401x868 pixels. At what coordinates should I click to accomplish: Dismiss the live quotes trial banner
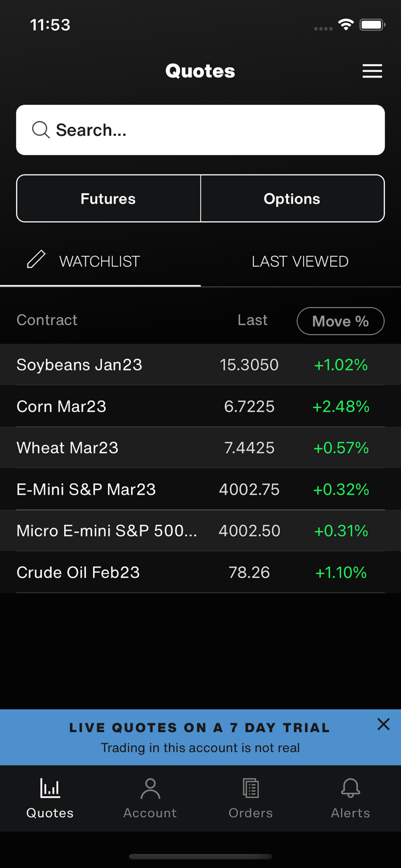(383, 724)
